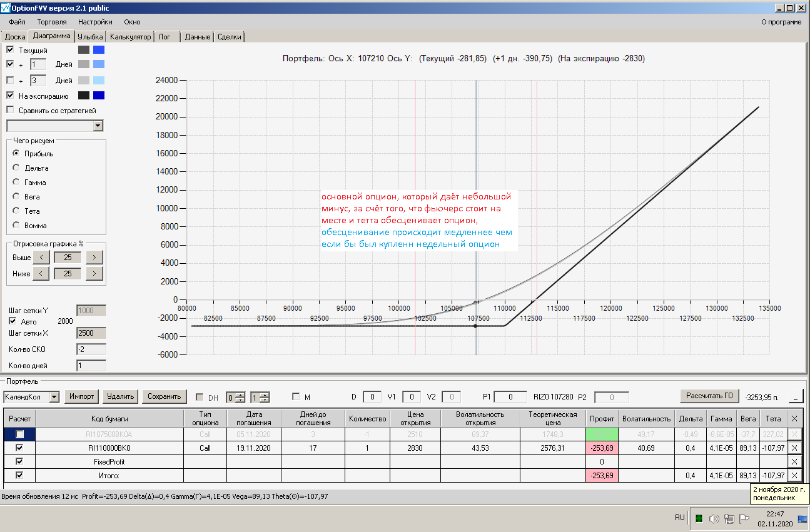Viewport: 810px width, 532px height.
Task: Open the КалендКол portfolio dropdown
Action: tap(54, 397)
